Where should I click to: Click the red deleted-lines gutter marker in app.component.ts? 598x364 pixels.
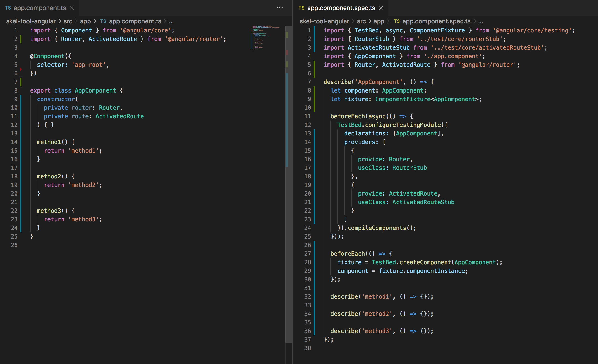click(21, 69)
